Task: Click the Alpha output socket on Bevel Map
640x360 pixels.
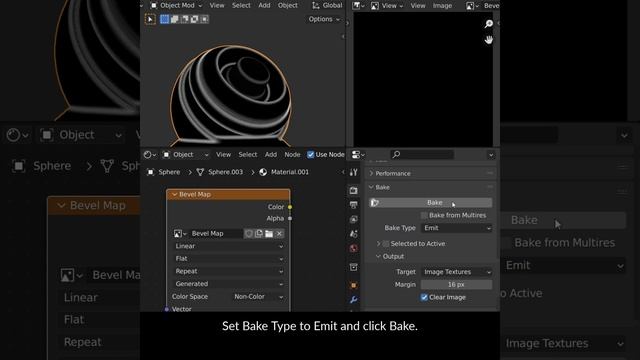Action: [290, 219]
